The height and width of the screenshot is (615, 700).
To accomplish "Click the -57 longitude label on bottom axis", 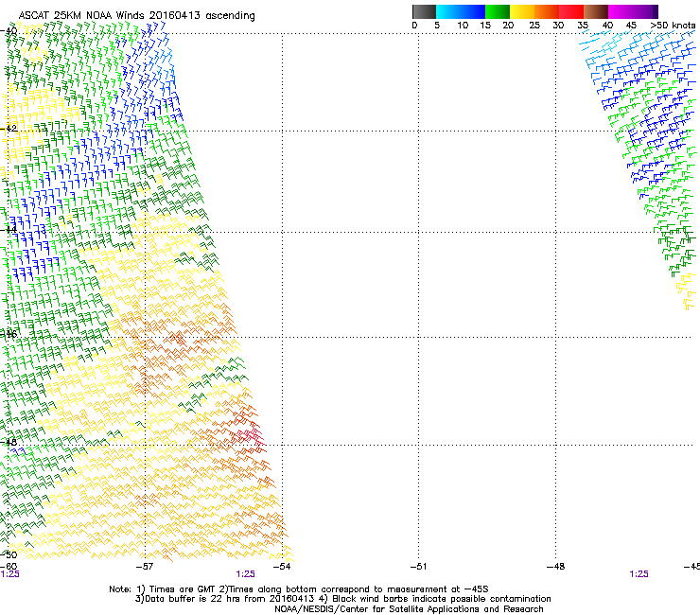I will (x=145, y=567).
